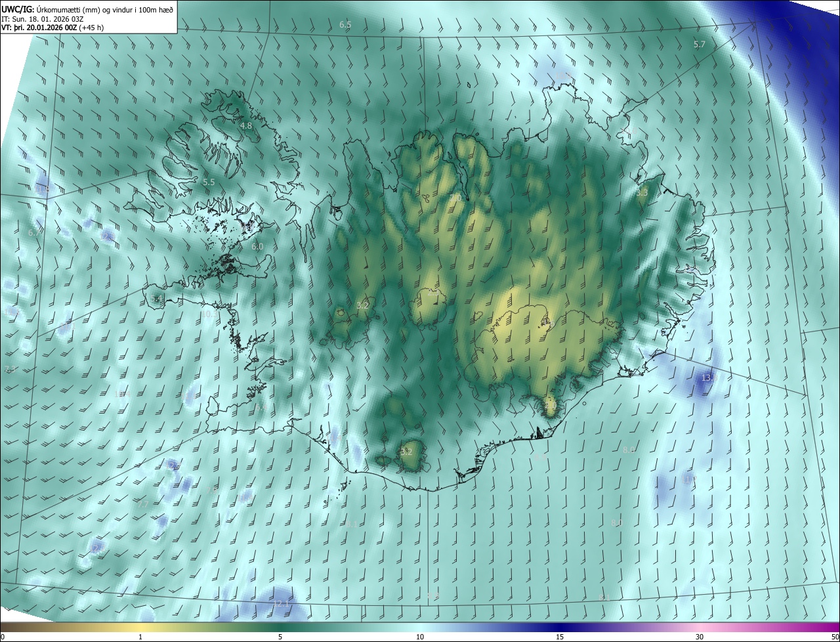The image size is (840, 642).
Task: Click the 6.7 value label on the map
Action: (34, 232)
